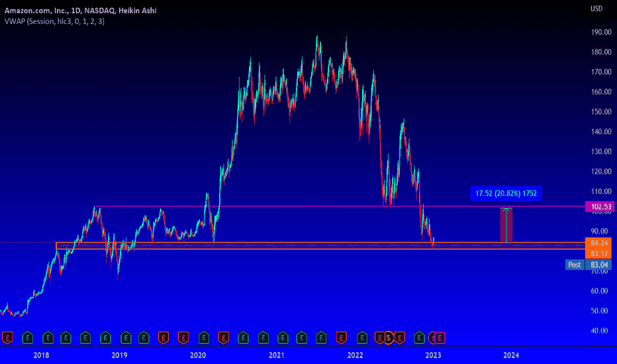Screen dimensions: 617x364
Task: Click green earnings marker just right of 2018 label
Action: coord(48,338)
